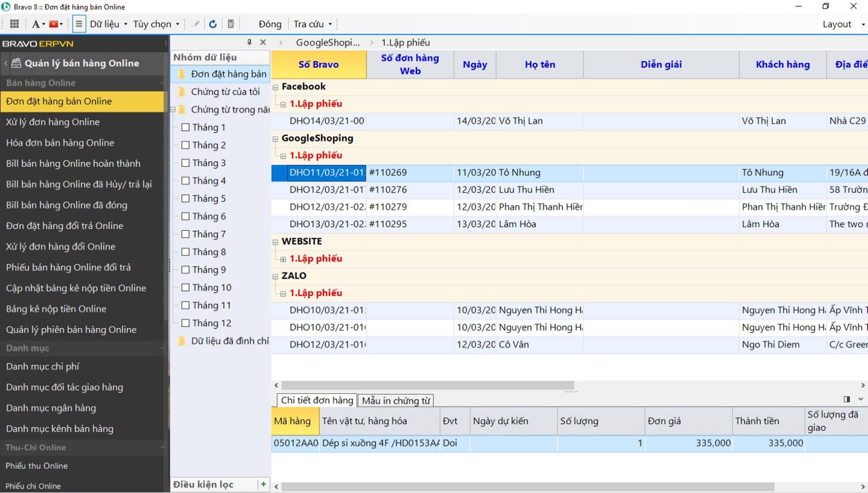Toggle the hamburger list-view icon

(78, 24)
